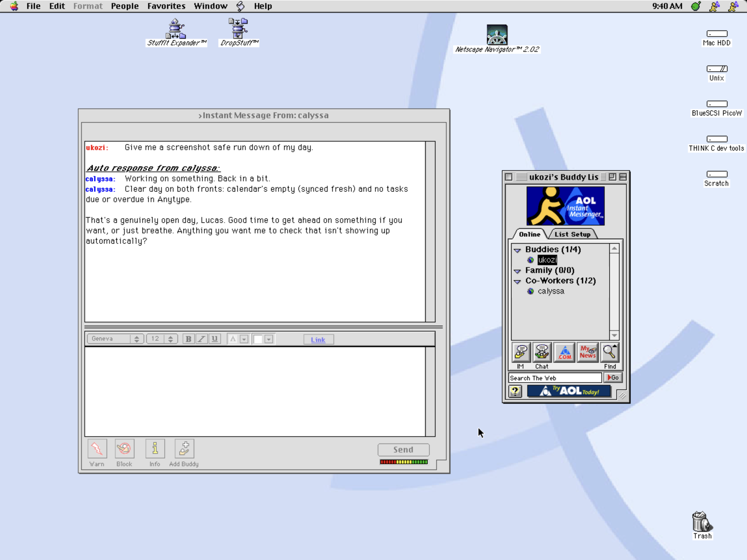Screen dimensions: 747x560
Task: Open the Geneva font dropdown
Action: [116, 339]
